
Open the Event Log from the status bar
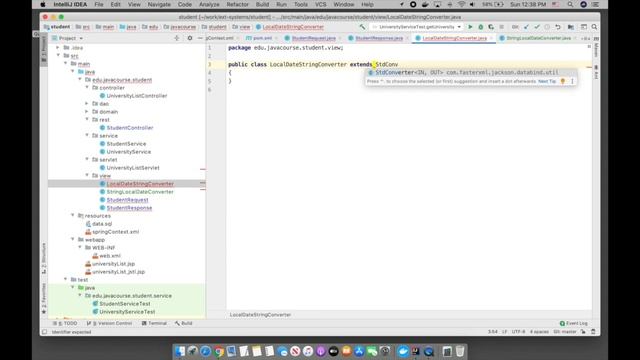click(573, 323)
